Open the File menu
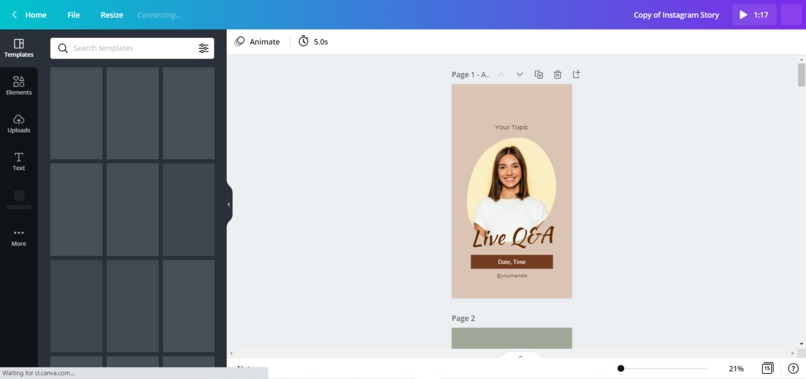806x379 pixels. (74, 15)
